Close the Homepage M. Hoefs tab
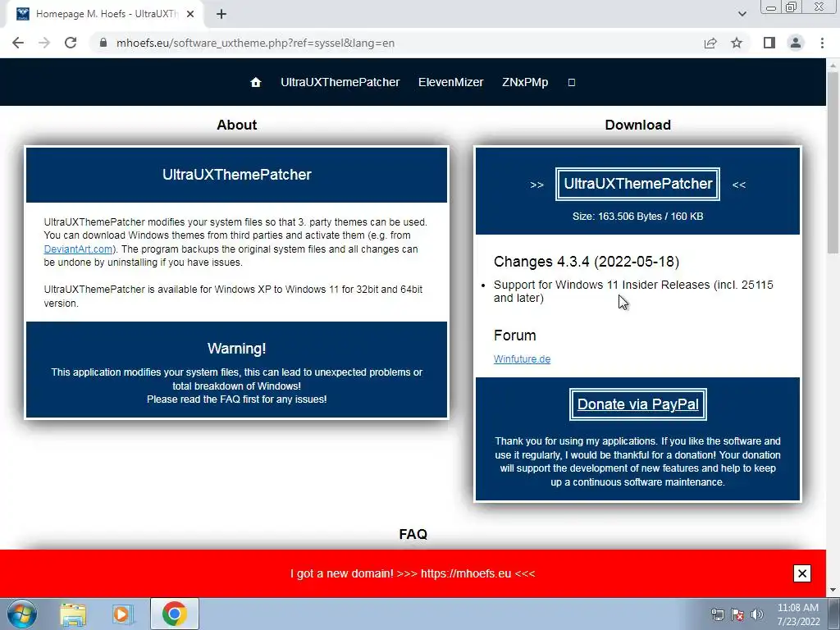This screenshot has height=630, width=840. (x=190, y=14)
